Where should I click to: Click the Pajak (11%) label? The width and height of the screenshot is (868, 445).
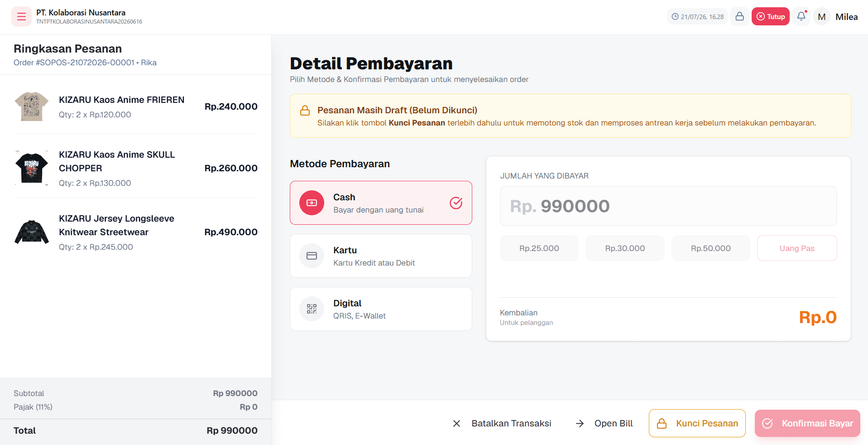coord(33,407)
